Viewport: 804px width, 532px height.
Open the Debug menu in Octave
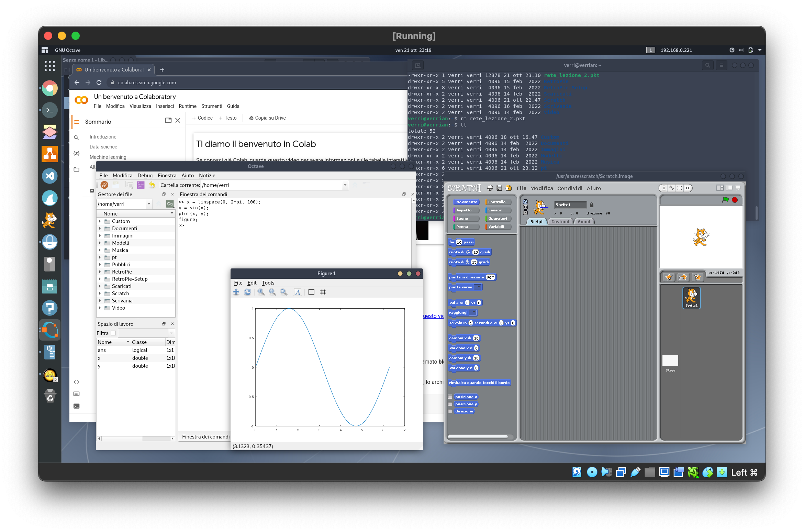pos(145,176)
